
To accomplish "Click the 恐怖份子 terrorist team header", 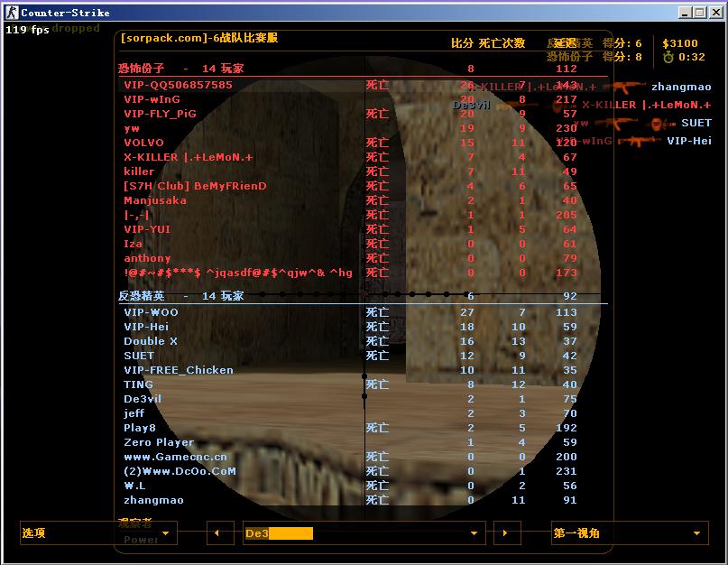I will (x=142, y=69).
